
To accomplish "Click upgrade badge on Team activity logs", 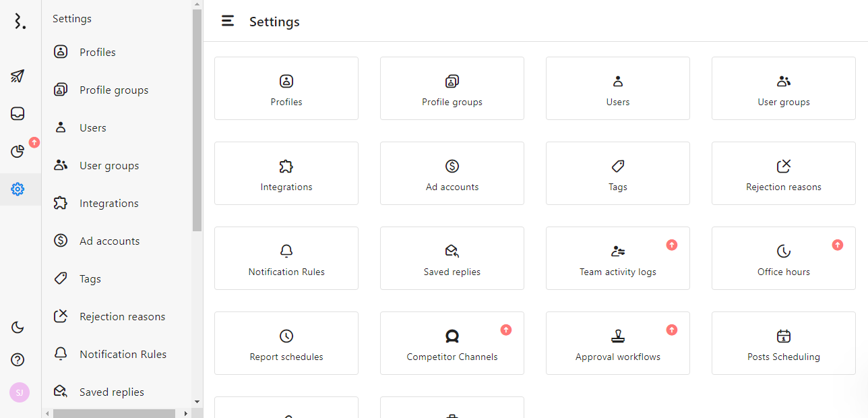I will [672, 245].
